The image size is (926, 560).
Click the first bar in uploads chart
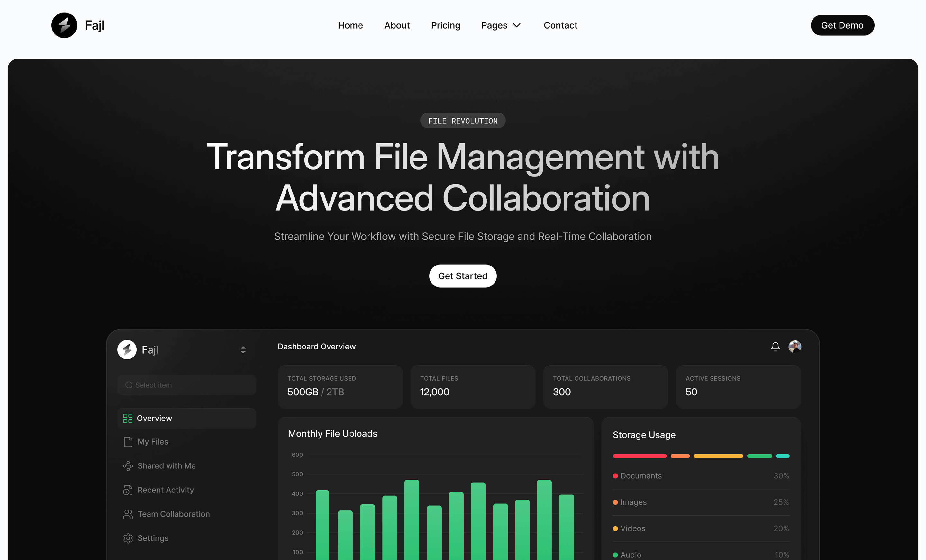click(322, 525)
